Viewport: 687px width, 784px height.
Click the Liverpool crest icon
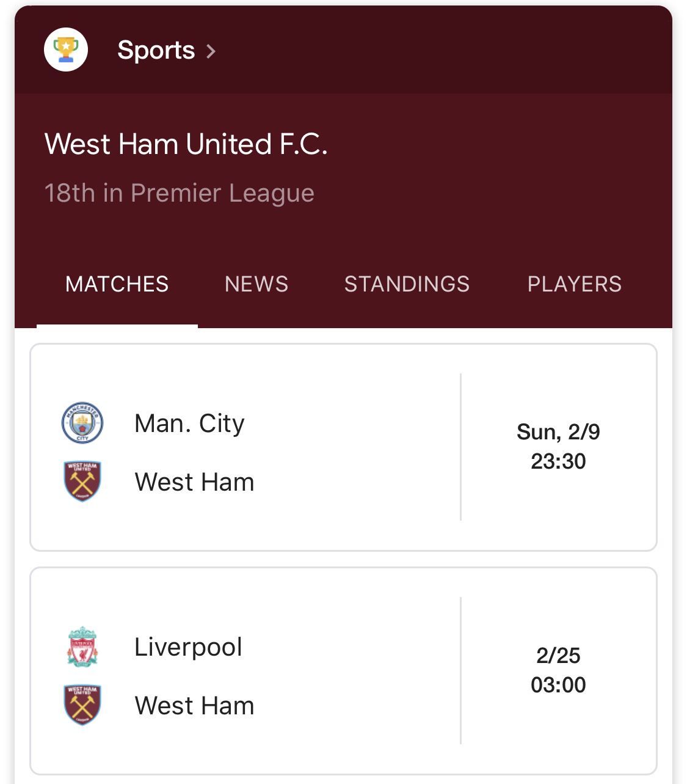82,647
